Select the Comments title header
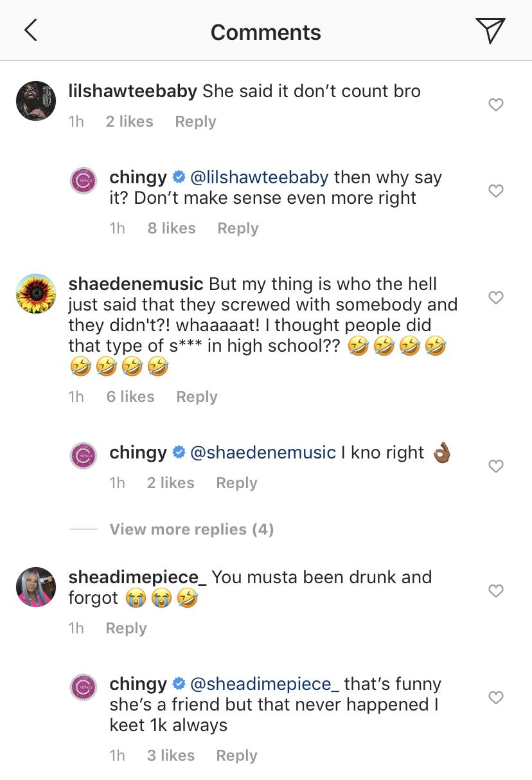Image resolution: width=532 pixels, height=780 pixels. coord(265,33)
